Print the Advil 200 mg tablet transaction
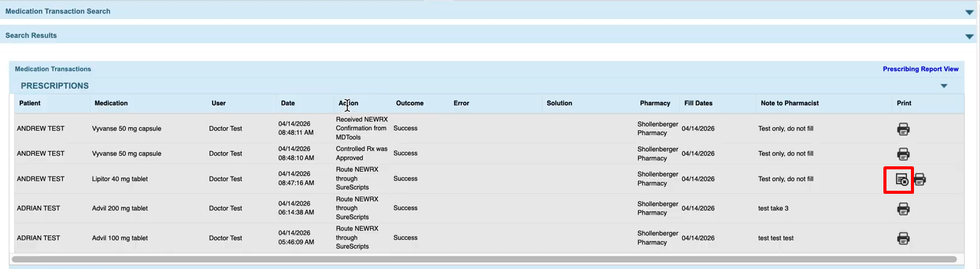980x269 pixels. [x=903, y=209]
